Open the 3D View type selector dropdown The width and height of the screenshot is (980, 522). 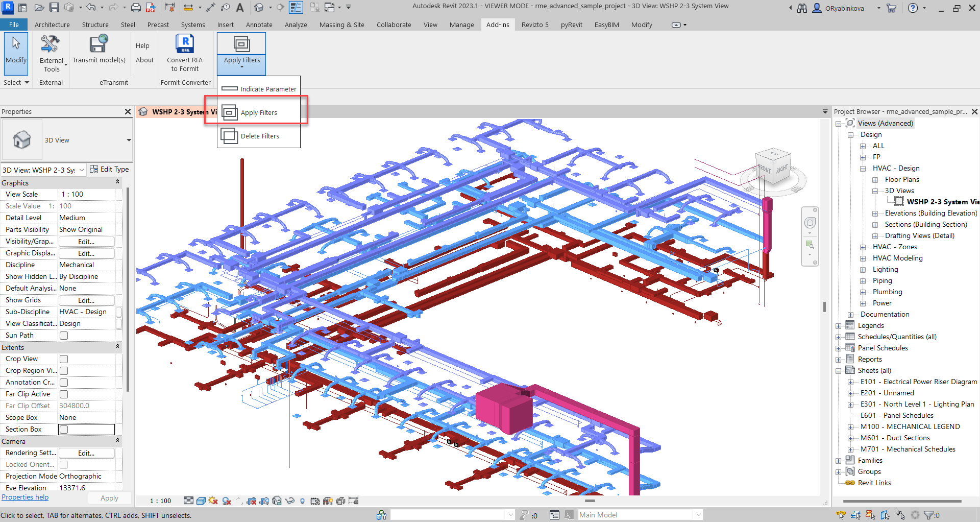129,140
